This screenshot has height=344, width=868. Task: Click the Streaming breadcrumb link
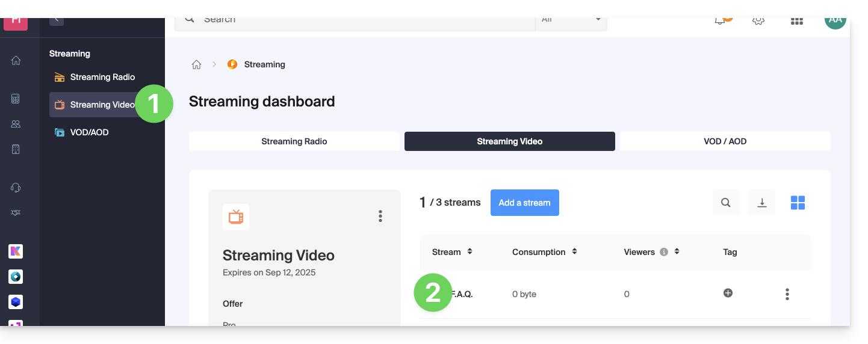point(264,64)
